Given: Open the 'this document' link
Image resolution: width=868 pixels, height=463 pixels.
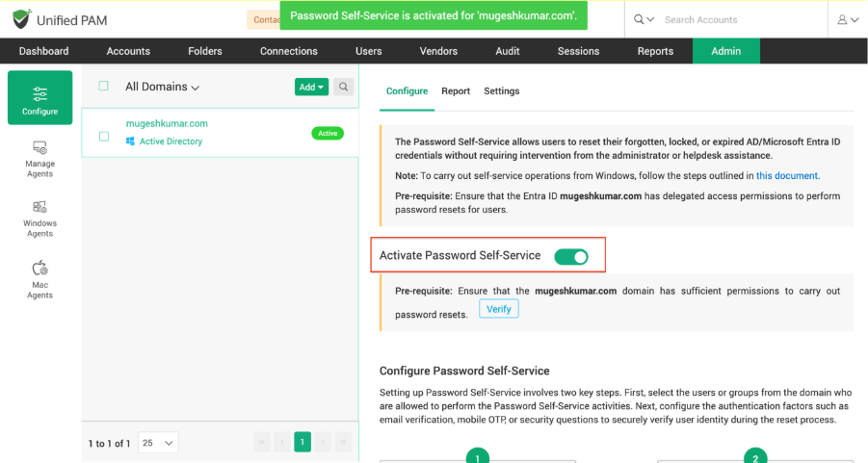Looking at the screenshot, I should [786, 176].
